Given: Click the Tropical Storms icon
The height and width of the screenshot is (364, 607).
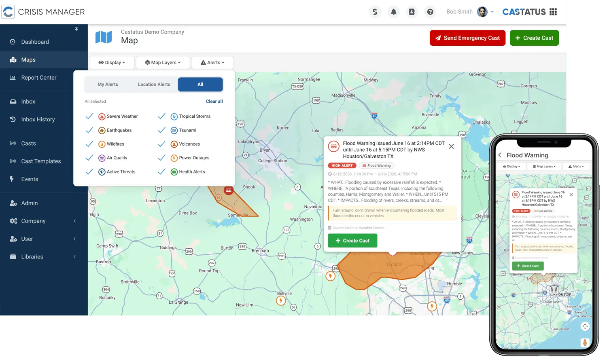Looking at the screenshot, I should tap(174, 116).
